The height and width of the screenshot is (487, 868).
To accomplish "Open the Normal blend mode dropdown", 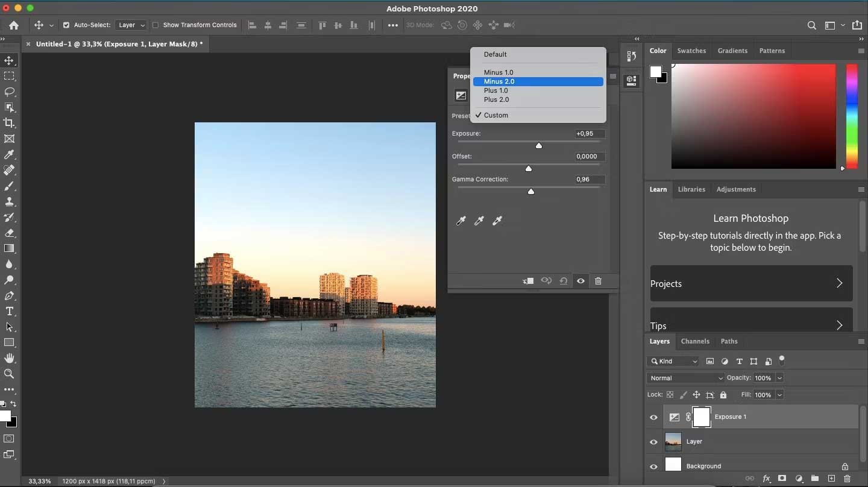I will coord(685,378).
